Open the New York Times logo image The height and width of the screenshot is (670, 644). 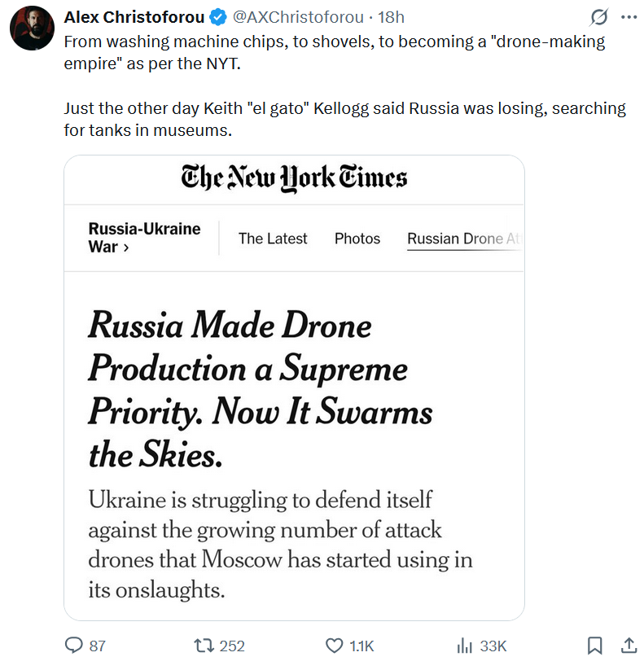tap(294, 177)
